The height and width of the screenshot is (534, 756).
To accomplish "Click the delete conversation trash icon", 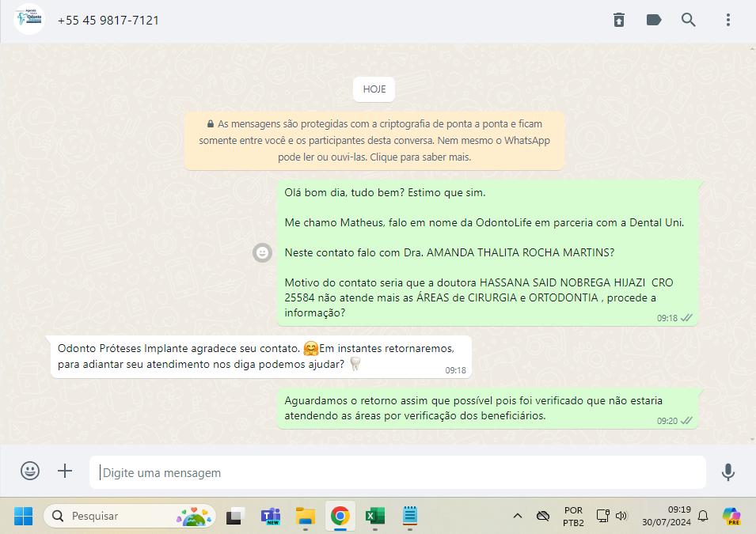I will [x=619, y=20].
